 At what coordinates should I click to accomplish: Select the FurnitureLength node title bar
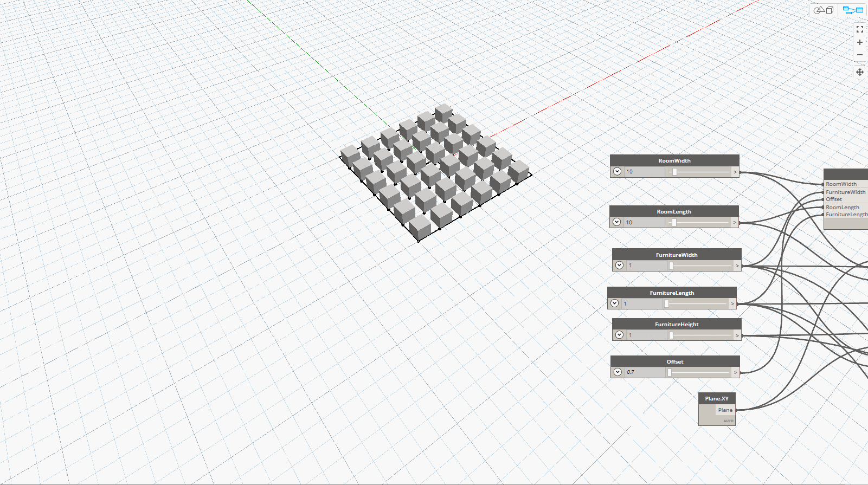point(672,293)
